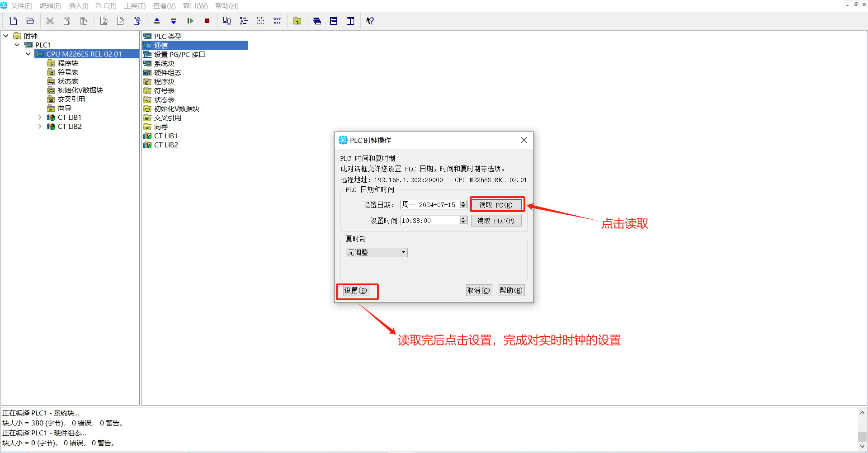Click the 取消(C) button
868x453 pixels.
point(479,290)
